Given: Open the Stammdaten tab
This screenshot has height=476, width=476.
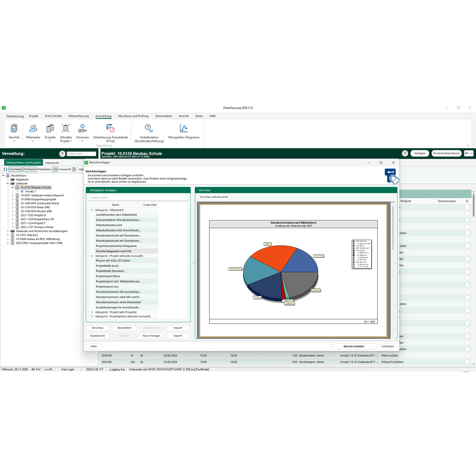Looking at the screenshot, I should 163,116.
